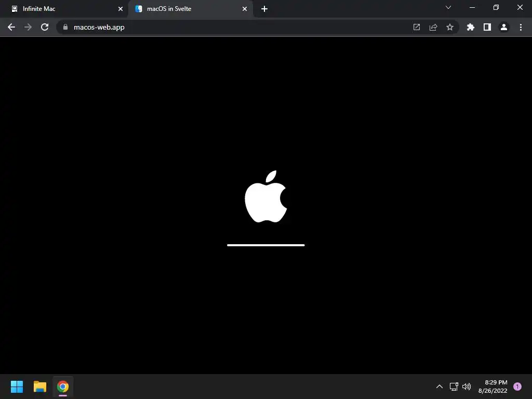The height and width of the screenshot is (399, 532).
Task: Click the Chrome taskbar icon
Action: point(63,387)
